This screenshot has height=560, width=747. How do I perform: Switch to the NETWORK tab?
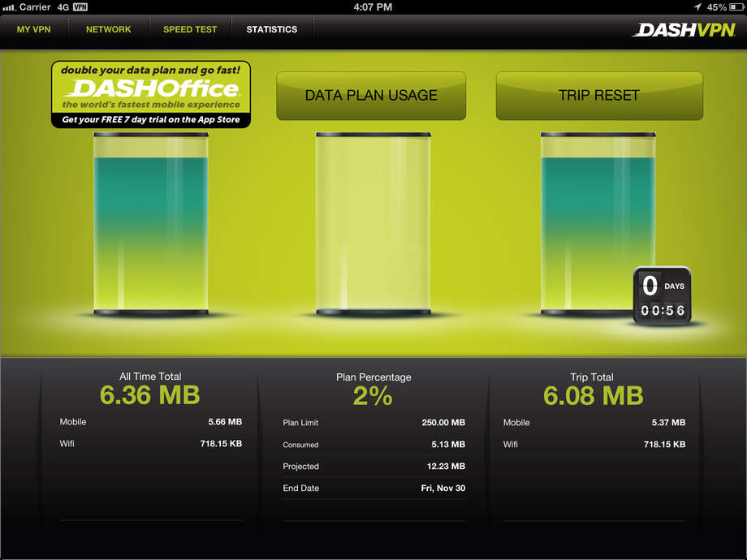(x=109, y=29)
